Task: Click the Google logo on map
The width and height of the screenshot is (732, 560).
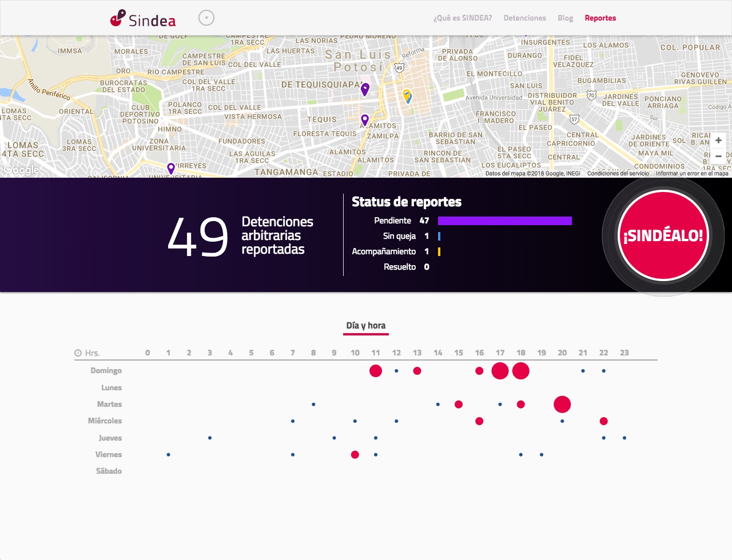Action: coord(22,170)
